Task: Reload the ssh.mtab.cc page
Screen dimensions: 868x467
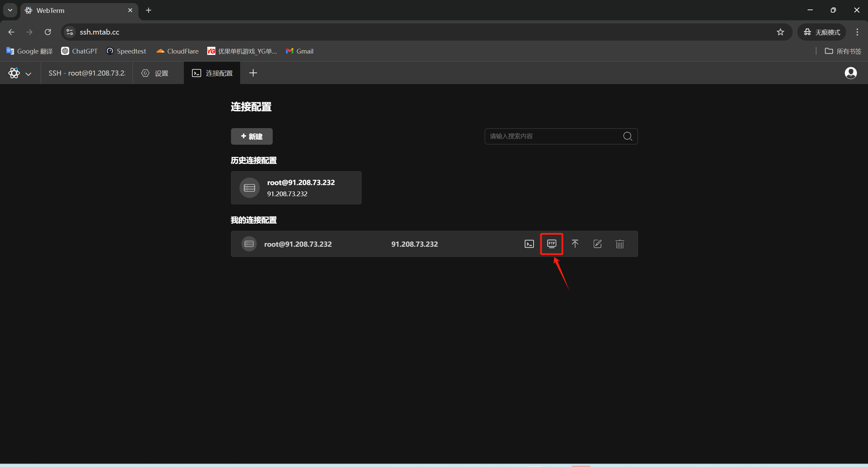Action: click(x=48, y=32)
